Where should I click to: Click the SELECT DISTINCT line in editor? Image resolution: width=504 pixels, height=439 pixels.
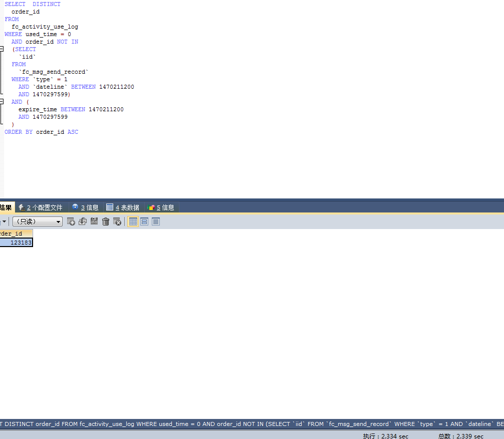pyautogui.click(x=33, y=4)
